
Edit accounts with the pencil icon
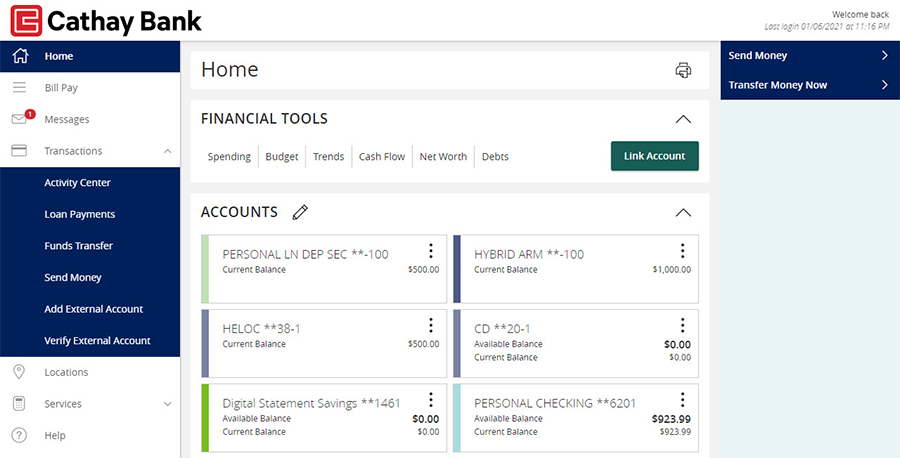300,212
